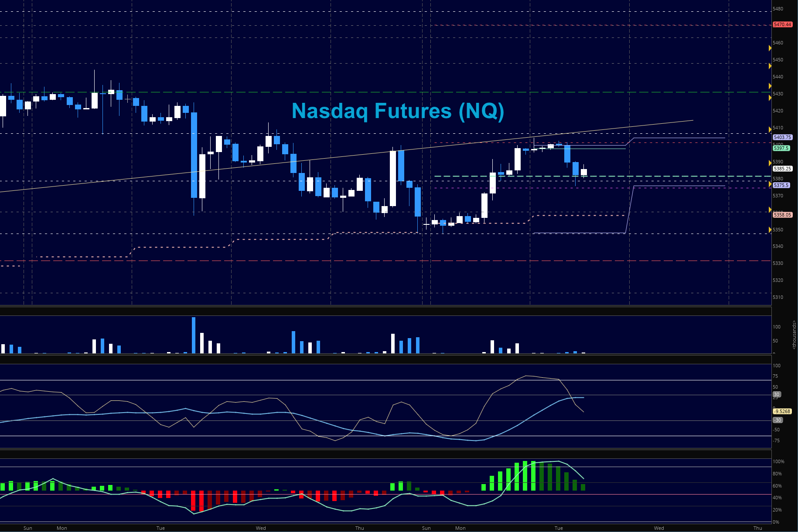Click the 5440 price axis label
Image resolution: width=798 pixels, height=532 pixels.
[x=778, y=77]
